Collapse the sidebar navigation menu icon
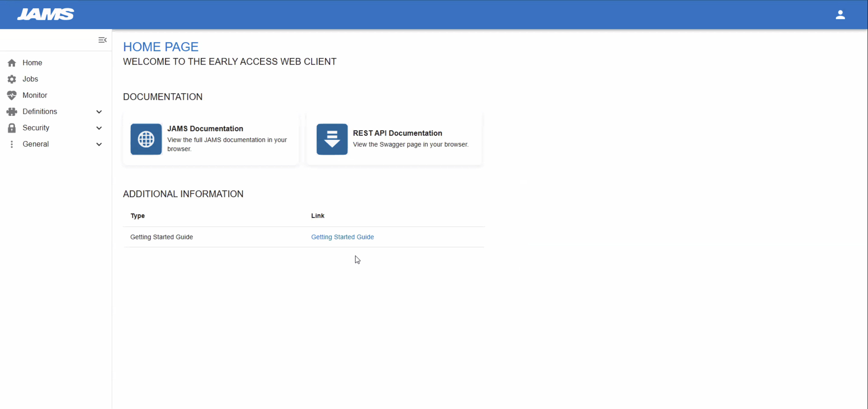 pos(102,40)
